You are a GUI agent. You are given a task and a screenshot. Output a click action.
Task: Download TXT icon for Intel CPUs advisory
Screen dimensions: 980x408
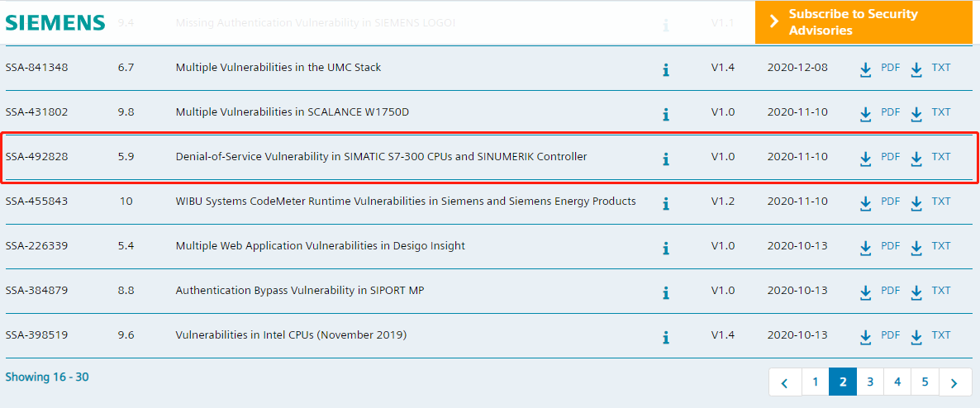pos(916,338)
